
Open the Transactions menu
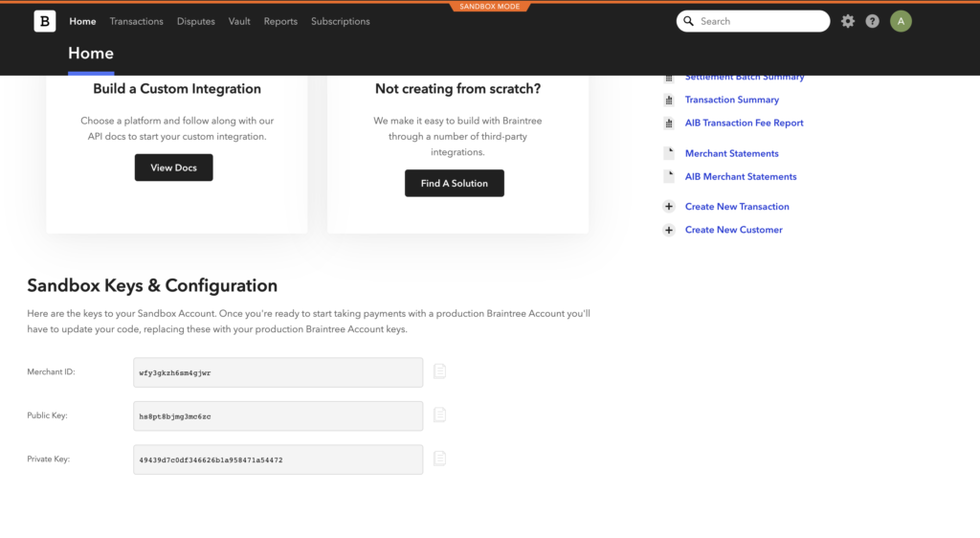136,21
